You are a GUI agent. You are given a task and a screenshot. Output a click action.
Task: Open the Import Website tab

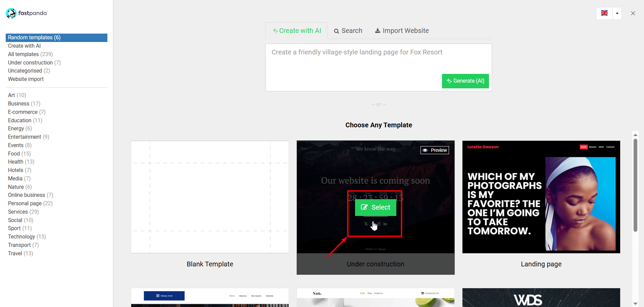(x=402, y=31)
